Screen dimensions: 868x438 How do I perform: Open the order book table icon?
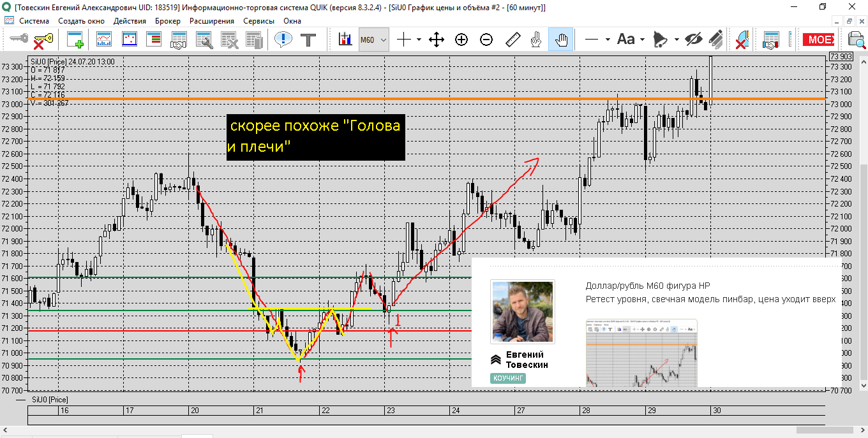tap(154, 40)
